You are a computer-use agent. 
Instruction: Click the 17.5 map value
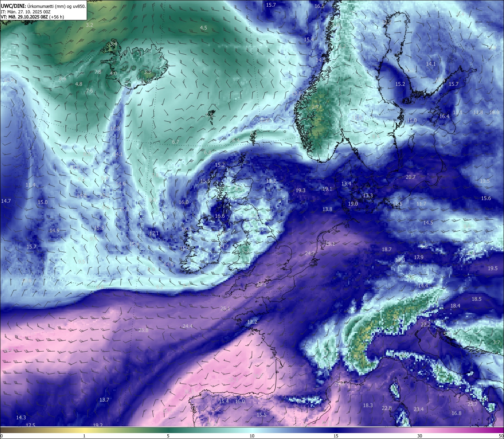point(30,425)
